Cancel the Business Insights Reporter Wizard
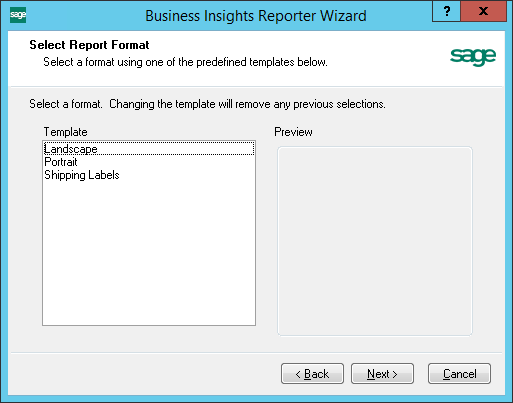The width and height of the screenshot is (513, 403). pos(459,374)
